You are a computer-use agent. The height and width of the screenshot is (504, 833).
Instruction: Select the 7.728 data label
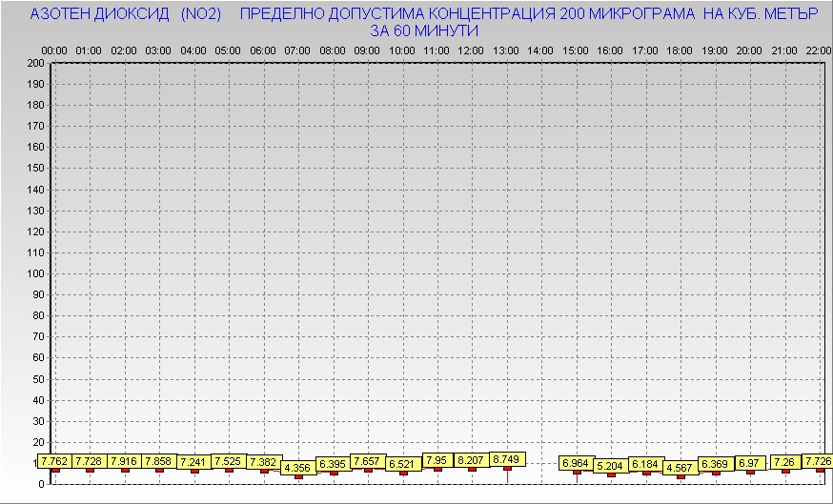click(90, 461)
